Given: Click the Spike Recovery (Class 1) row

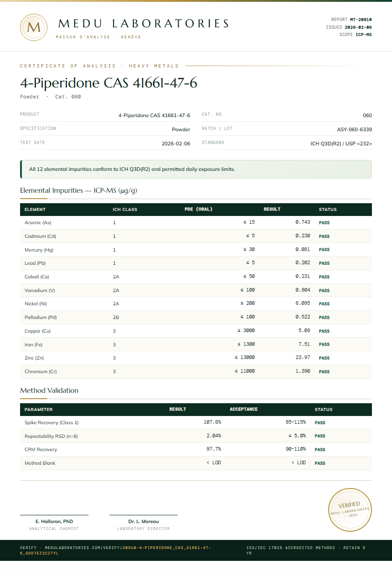Looking at the screenshot, I should pos(196,422).
